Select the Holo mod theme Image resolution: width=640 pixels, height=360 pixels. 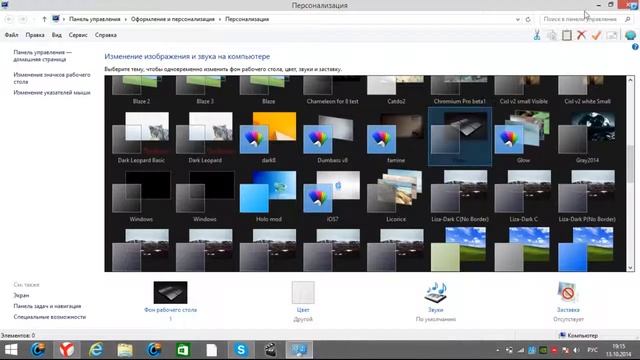coord(269,196)
